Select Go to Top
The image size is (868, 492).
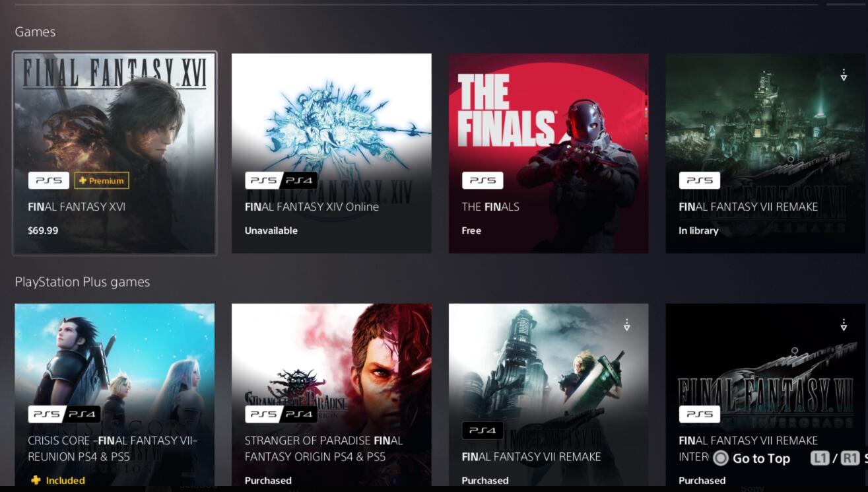pyautogui.click(x=761, y=458)
